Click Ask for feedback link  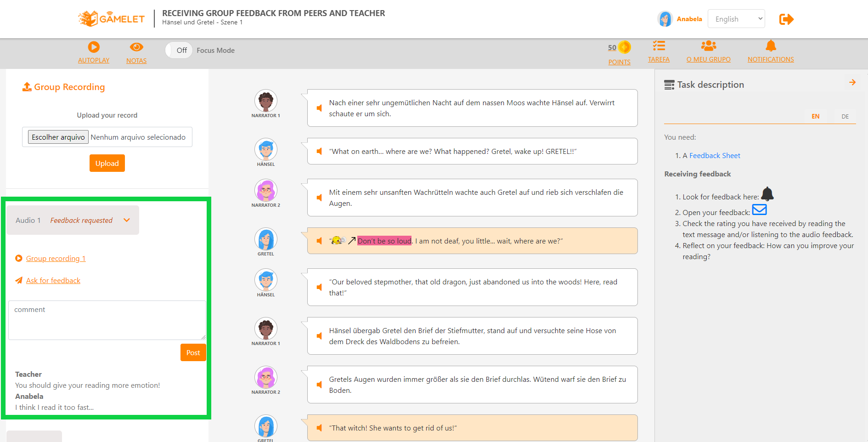point(53,280)
